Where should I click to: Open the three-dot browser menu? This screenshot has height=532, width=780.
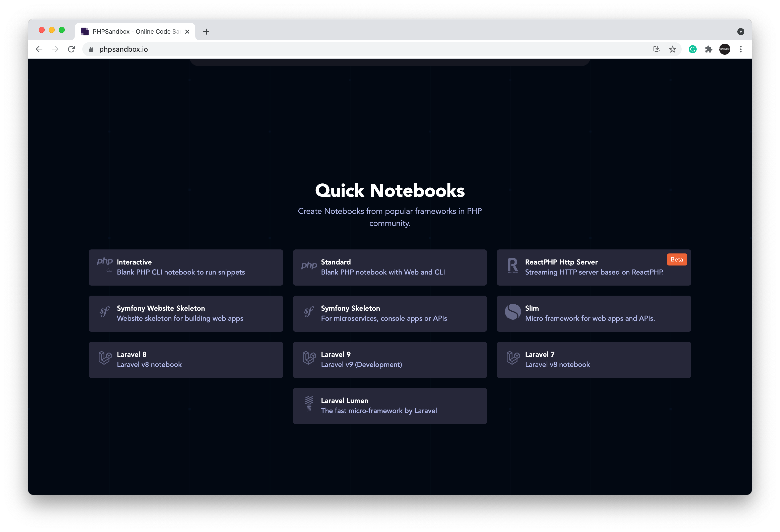[741, 49]
